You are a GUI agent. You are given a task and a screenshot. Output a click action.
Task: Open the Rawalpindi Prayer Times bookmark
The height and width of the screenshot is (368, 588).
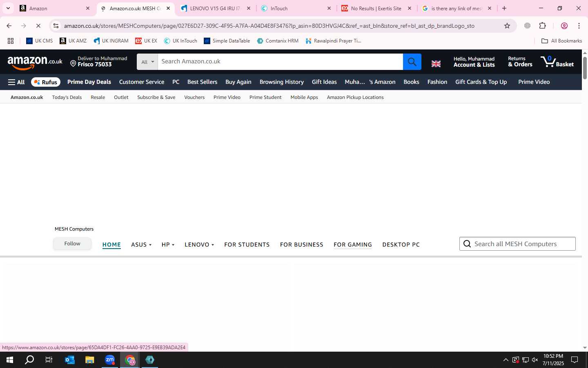[334, 41]
